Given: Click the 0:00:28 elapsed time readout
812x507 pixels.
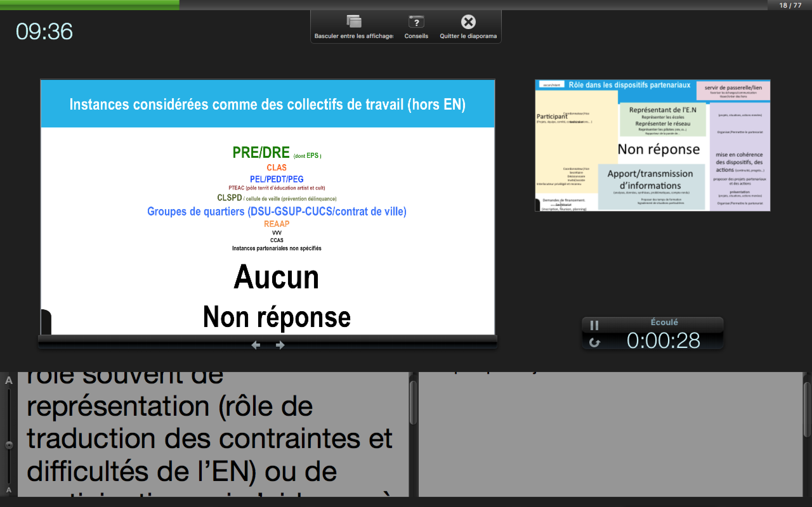Looking at the screenshot, I should (663, 341).
